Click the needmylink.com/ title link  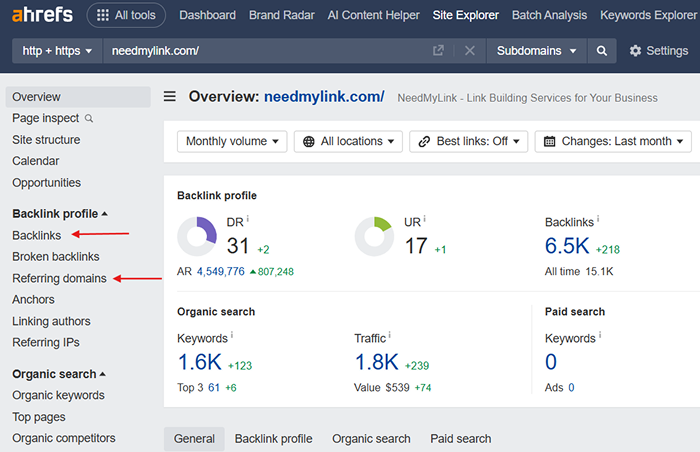point(324,96)
